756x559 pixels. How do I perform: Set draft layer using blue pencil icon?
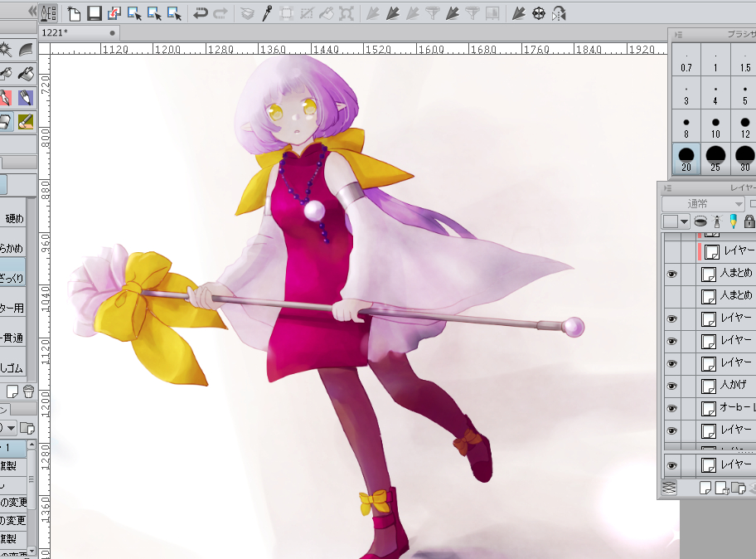[x=734, y=221]
